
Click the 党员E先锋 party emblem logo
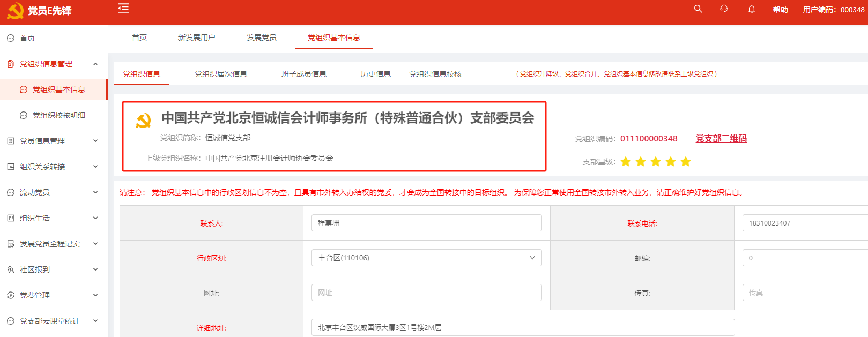coord(15,11)
